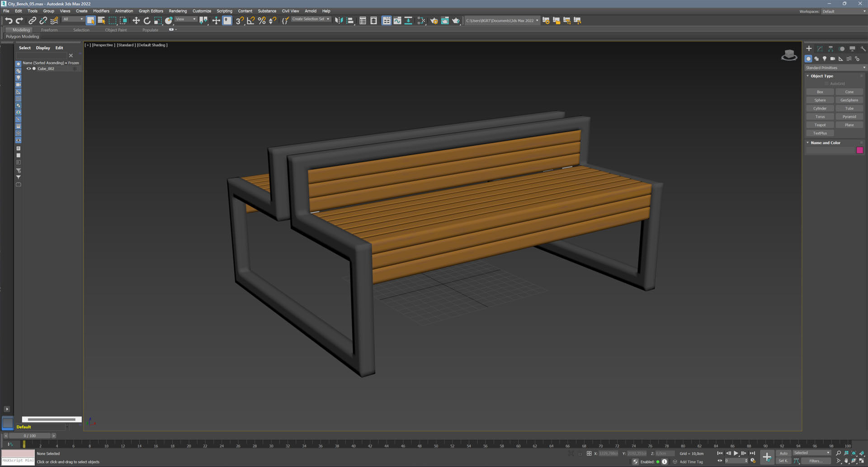Play the animation
This screenshot has height=467, width=868.
(736, 453)
